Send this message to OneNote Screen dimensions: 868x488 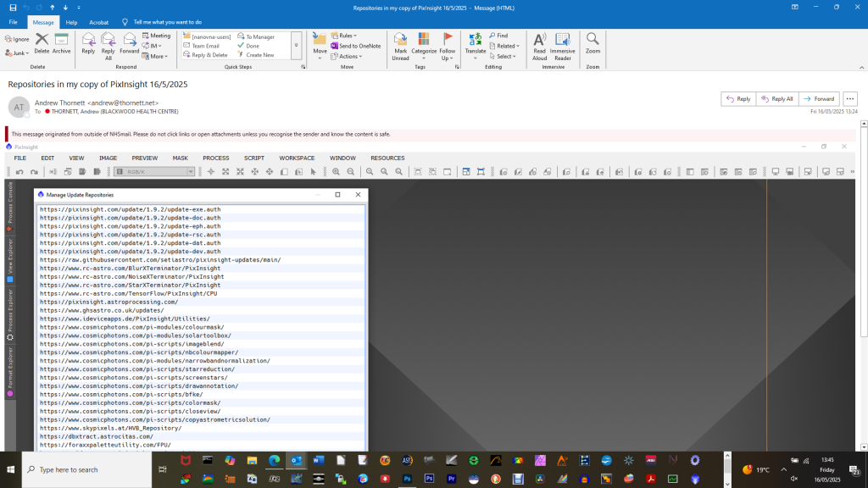click(355, 46)
